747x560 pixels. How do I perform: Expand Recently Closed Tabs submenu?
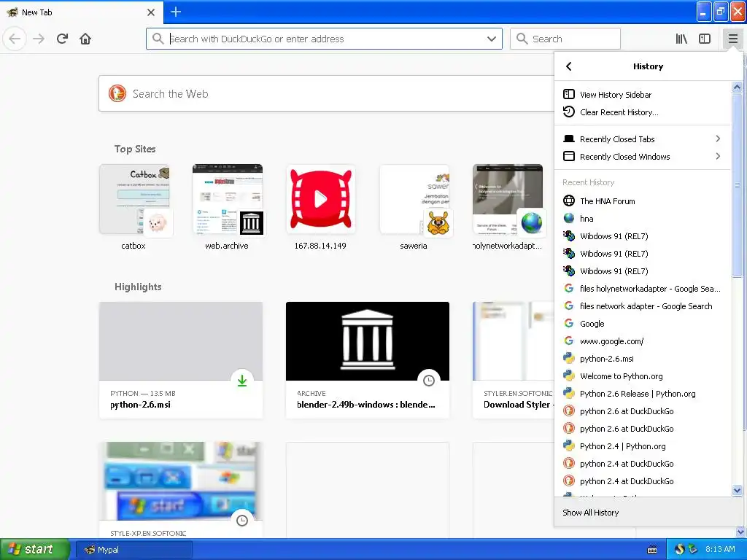642,139
